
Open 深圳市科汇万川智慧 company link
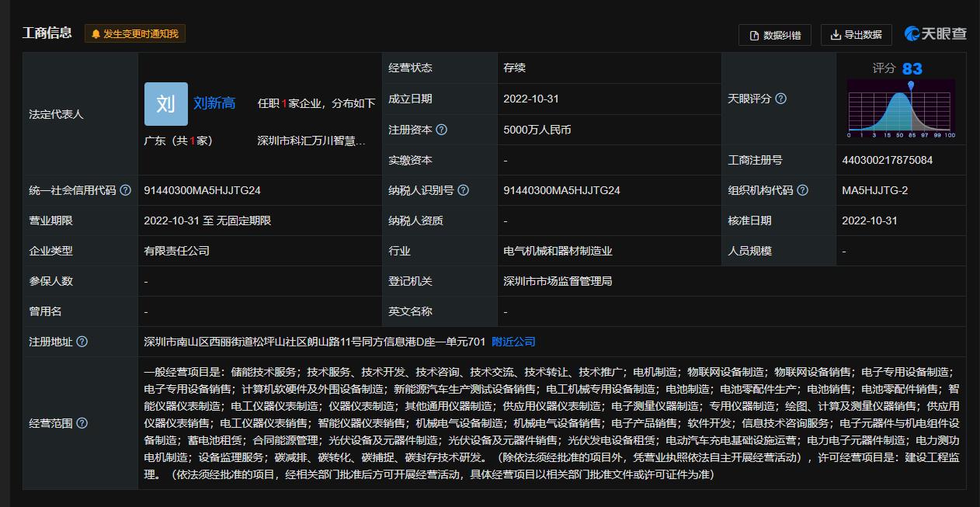tap(311, 141)
